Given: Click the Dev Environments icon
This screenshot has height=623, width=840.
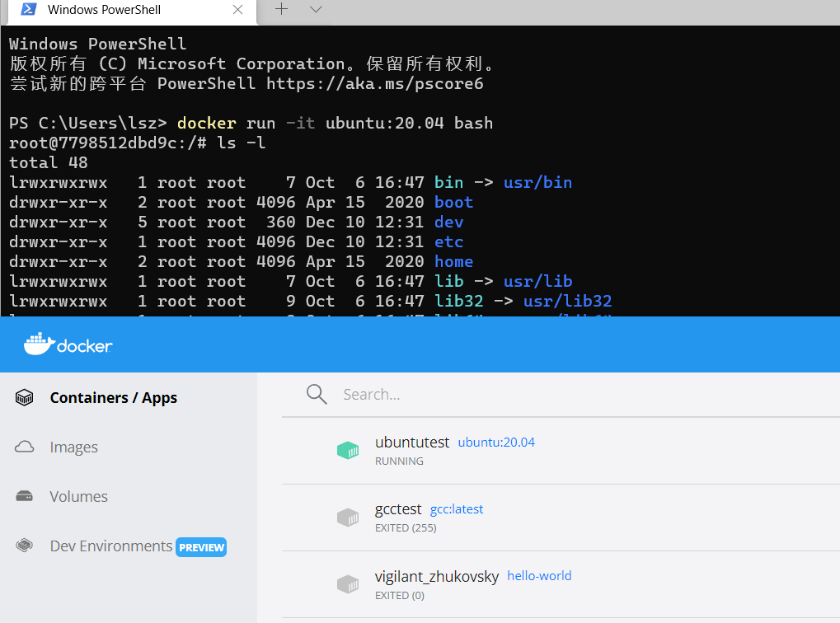Looking at the screenshot, I should 24,546.
